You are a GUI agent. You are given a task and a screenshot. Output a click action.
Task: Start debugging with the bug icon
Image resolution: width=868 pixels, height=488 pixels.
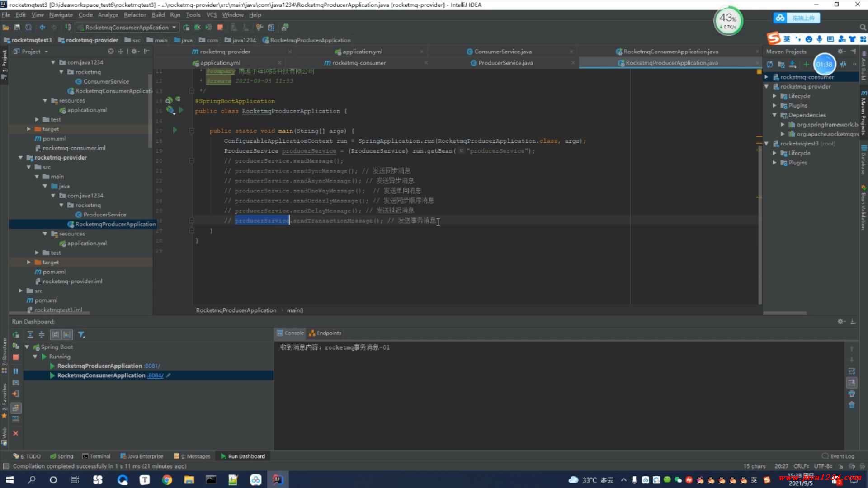(197, 27)
